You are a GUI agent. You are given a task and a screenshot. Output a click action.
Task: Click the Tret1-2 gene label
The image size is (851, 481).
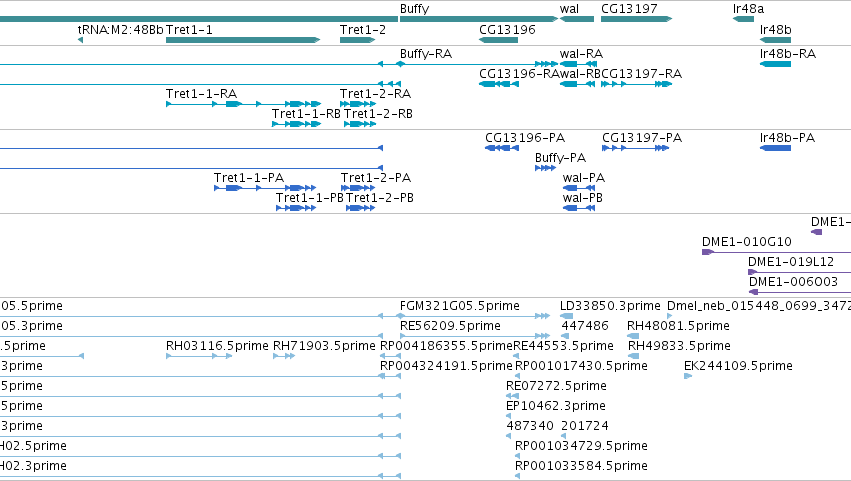point(363,29)
